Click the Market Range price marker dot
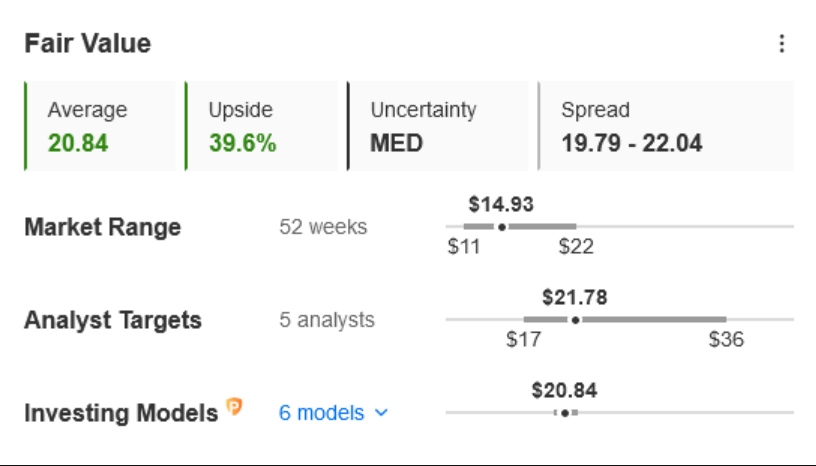Screen dimensions: 816x466 [502, 227]
